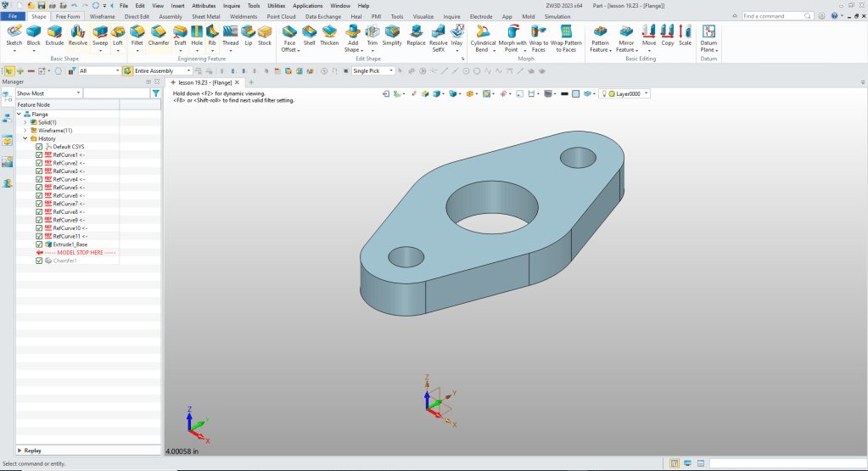Open the Layer0000 dropdown
Screen dimensions: 868x471
coord(647,93)
